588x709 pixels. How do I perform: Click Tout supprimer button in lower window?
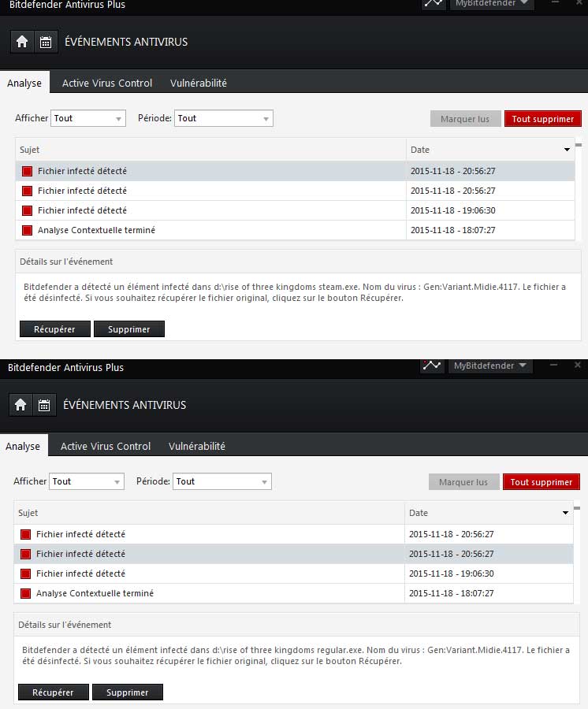tap(541, 481)
